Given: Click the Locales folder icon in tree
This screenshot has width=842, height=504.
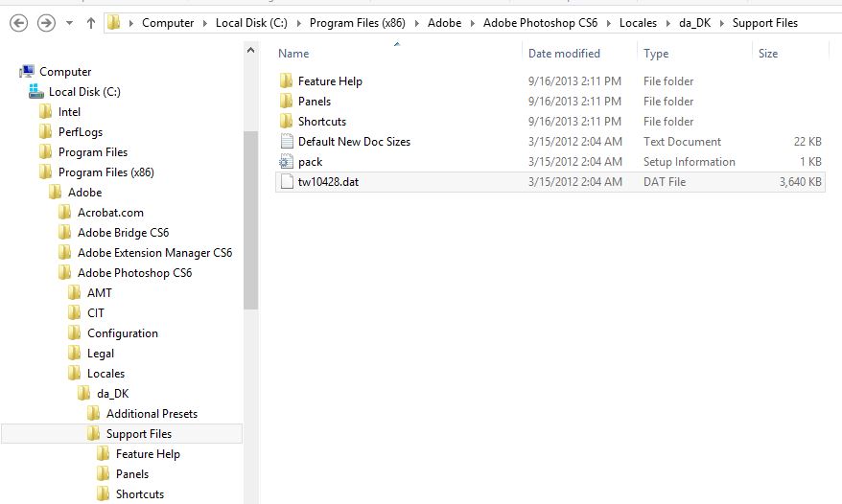Looking at the screenshot, I should (x=75, y=373).
